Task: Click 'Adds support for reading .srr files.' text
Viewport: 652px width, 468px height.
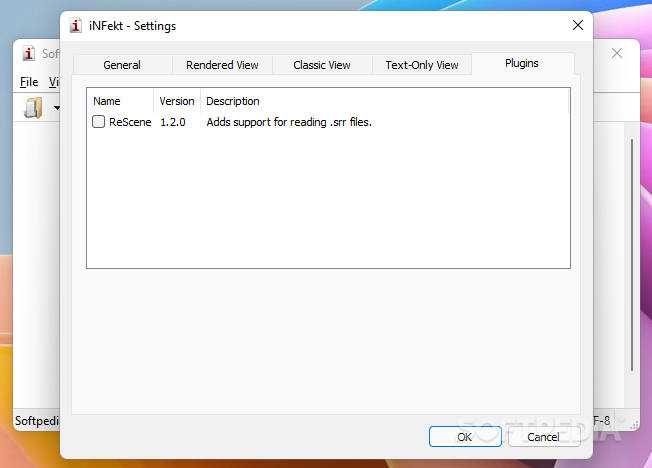Action: [x=289, y=122]
